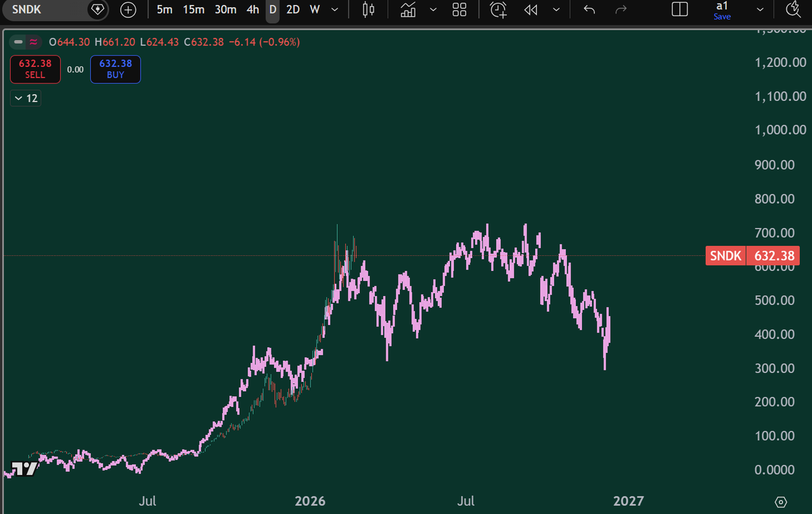Expand the chevron next to replay icon

556,9
